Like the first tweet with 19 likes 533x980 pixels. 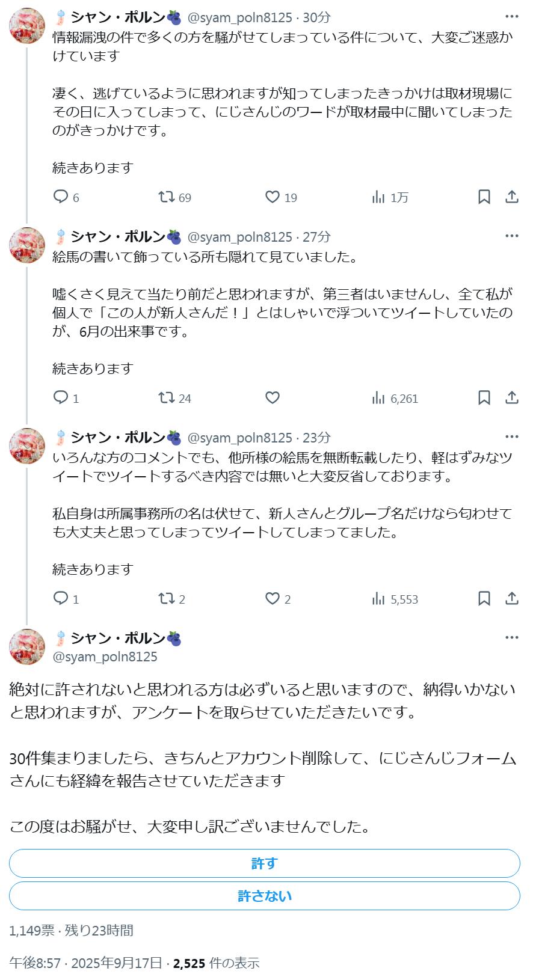pos(273,197)
